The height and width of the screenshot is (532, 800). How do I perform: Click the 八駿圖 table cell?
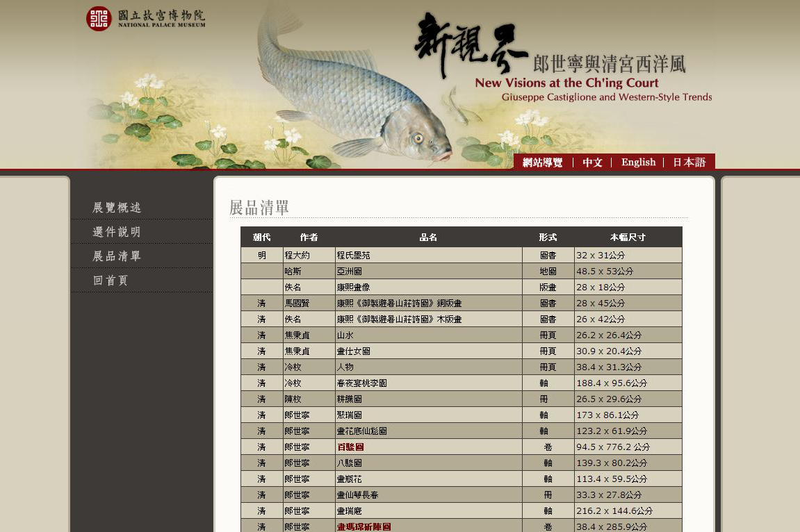pos(349,463)
